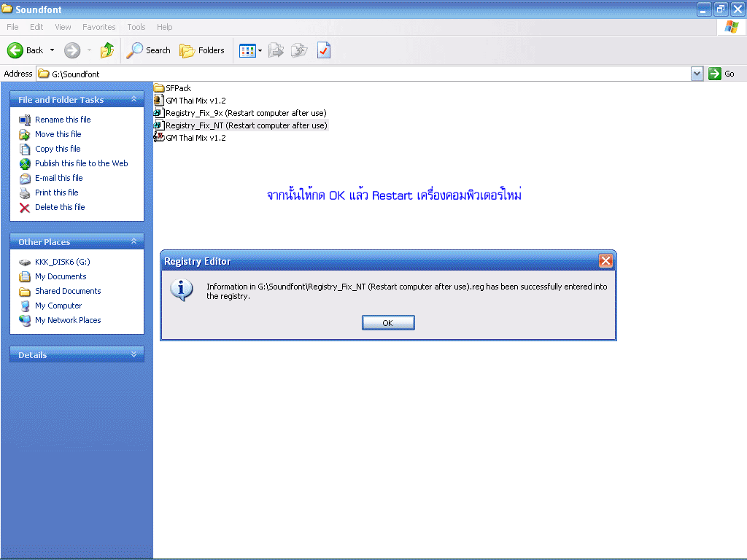Click the Forward arrow icon
The height and width of the screenshot is (560, 747).
[72, 50]
